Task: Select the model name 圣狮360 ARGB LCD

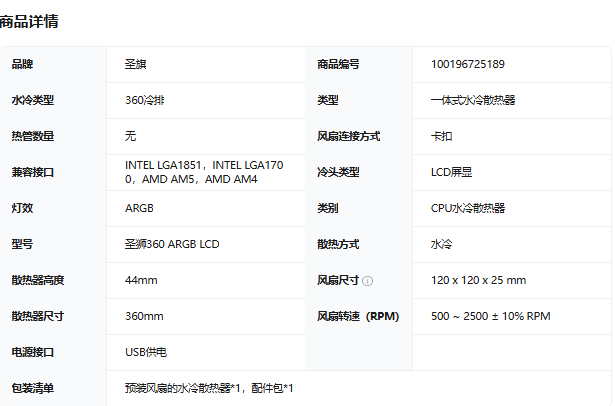Action: 172,244
